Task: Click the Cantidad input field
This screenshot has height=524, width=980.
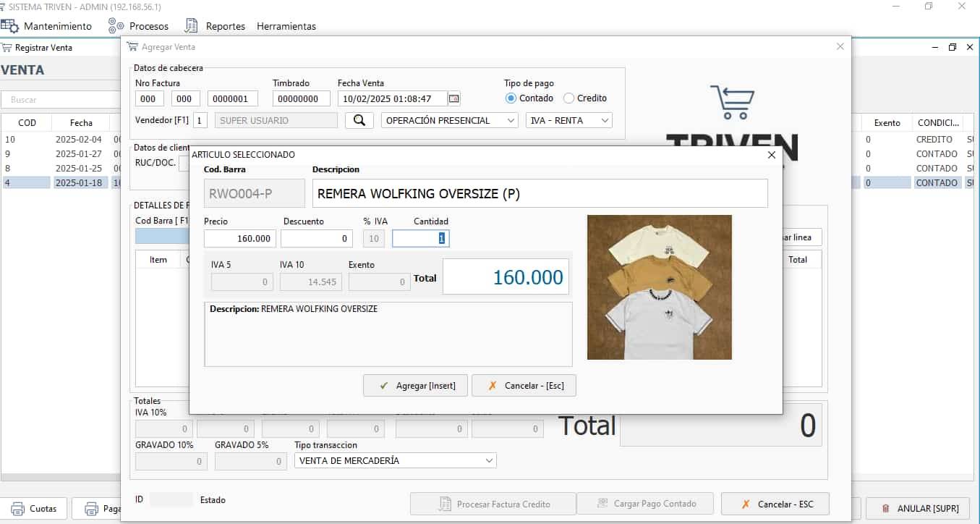Action: tap(421, 238)
